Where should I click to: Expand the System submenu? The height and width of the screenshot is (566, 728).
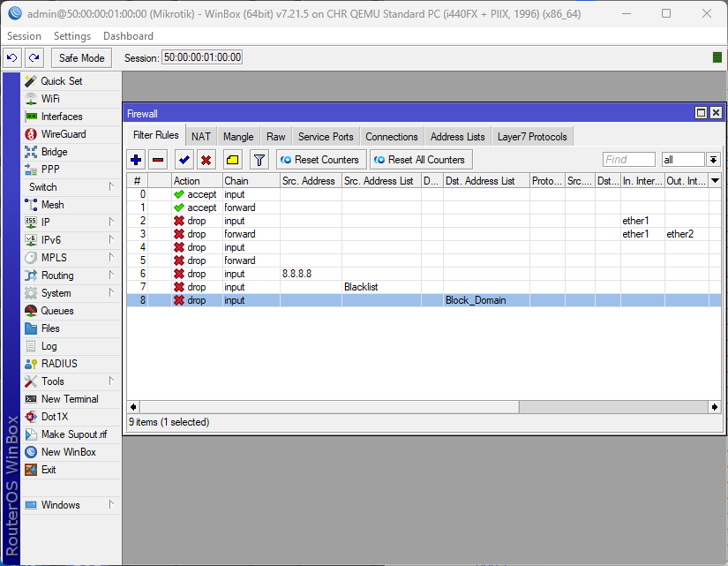pyautogui.click(x=71, y=293)
